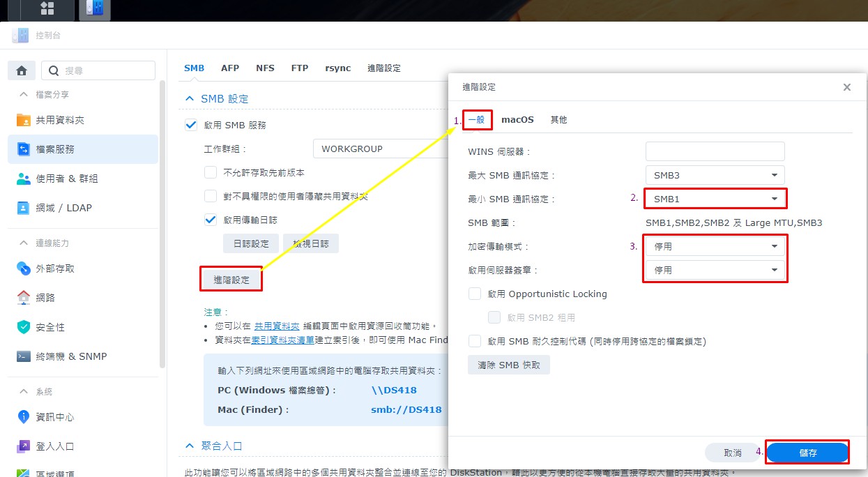Enable the 啟用 Opportunistic Locking checkbox

(x=475, y=294)
